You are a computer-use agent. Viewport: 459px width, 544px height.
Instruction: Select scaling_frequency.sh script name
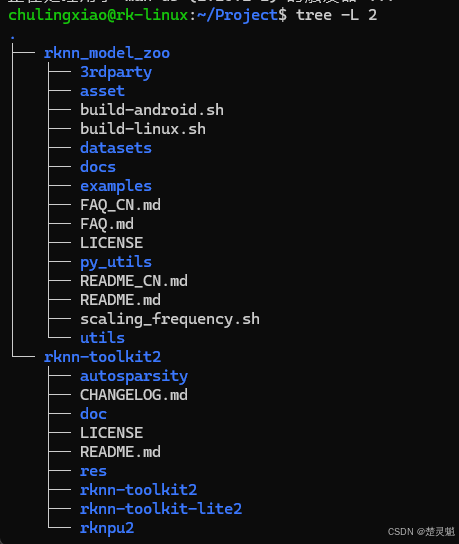pos(170,319)
